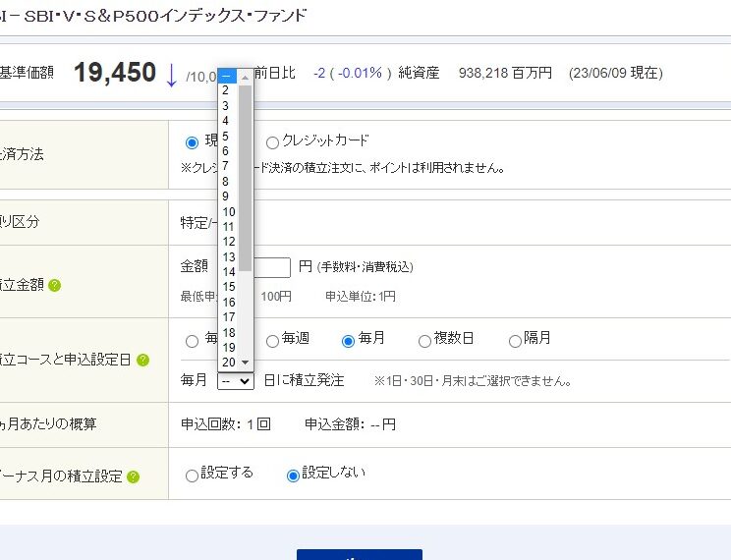This screenshot has height=560, width=731.
Task: Click the dropdown list scrollbar thumb
Action: 246,178
